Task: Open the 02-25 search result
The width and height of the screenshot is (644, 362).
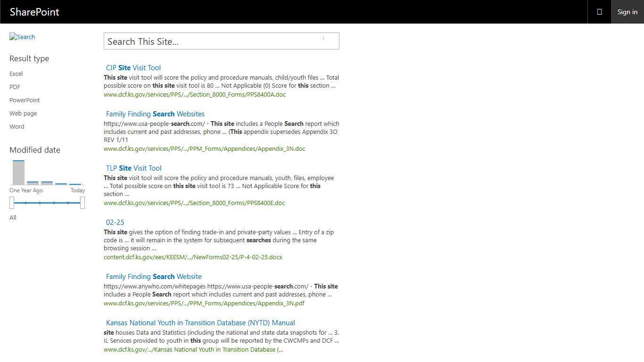Action: [x=115, y=222]
